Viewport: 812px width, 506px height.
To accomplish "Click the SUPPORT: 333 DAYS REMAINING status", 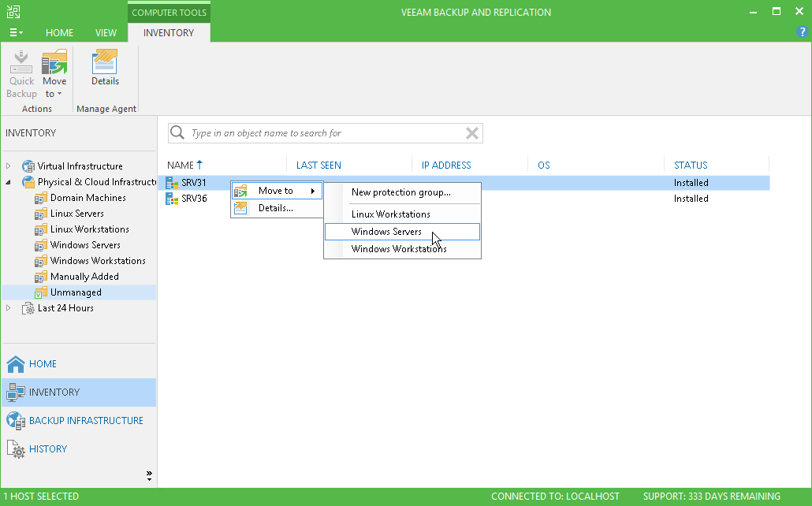I will tap(712, 497).
